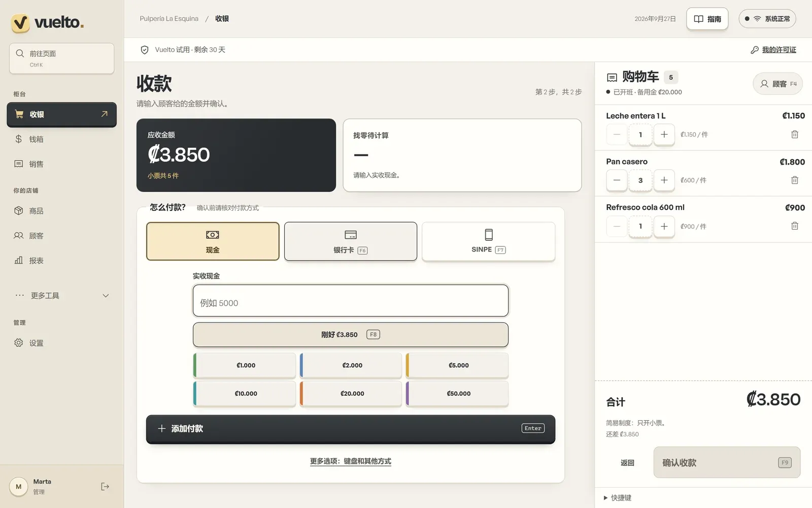Go to 钱箱 cash drawer page

click(62, 139)
